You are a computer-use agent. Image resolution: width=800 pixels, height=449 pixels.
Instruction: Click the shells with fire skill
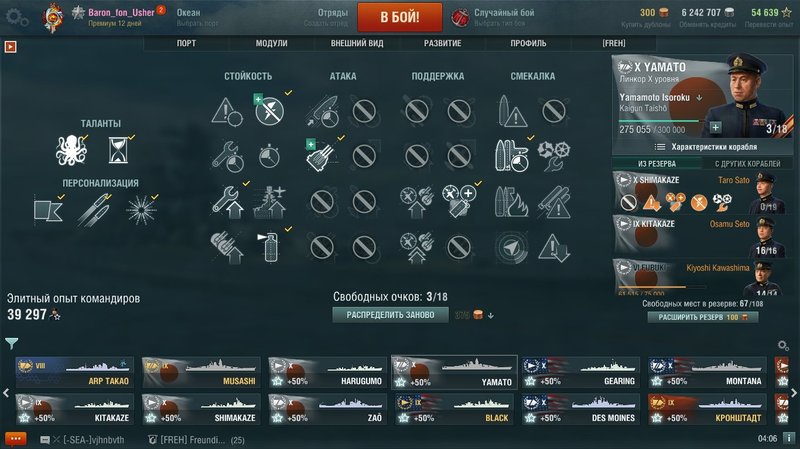click(511, 202)
